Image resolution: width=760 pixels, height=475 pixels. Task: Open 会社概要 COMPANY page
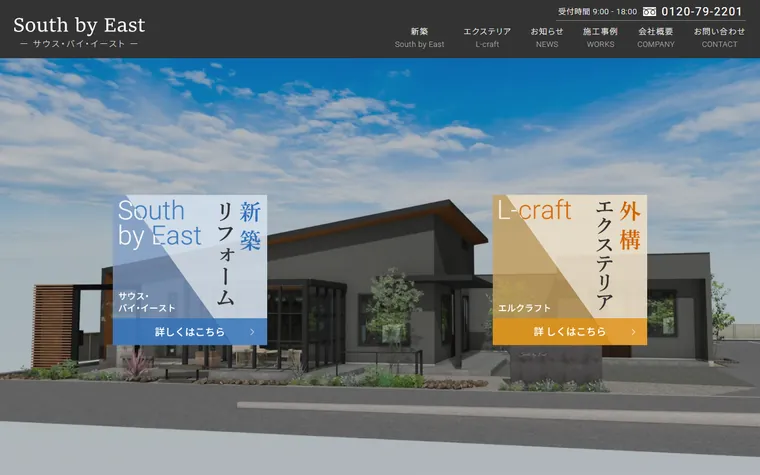656,38
